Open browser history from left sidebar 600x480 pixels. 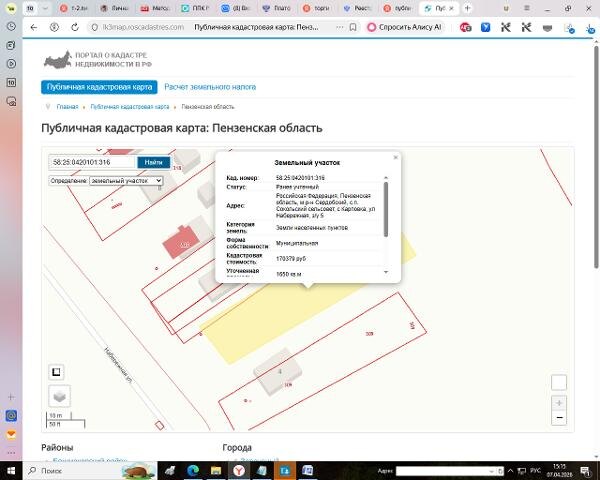[11, 26]
